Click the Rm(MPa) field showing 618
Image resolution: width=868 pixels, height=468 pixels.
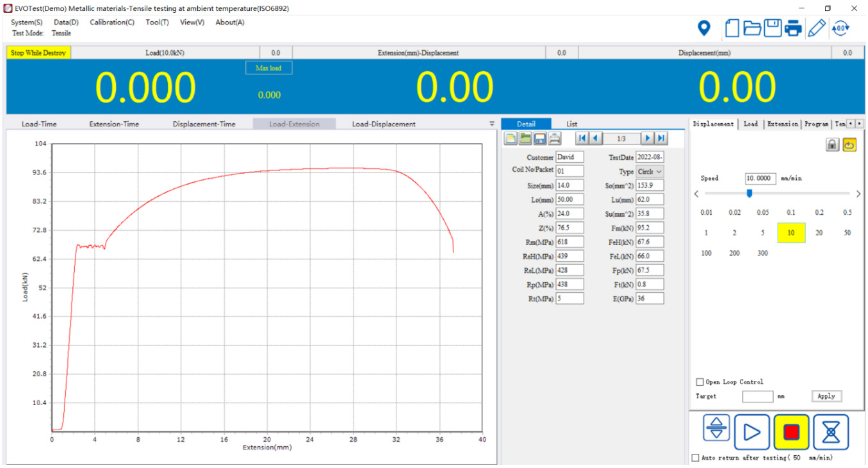pyautogui.click(x=569, y=242)
